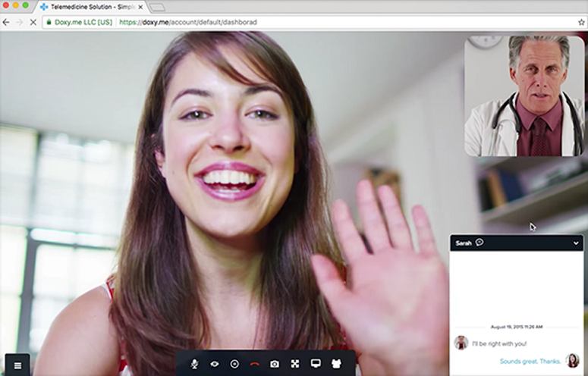588x376 pixels.
Task: Hang up with the red phone icon
Action: click(x=255, y=364)
